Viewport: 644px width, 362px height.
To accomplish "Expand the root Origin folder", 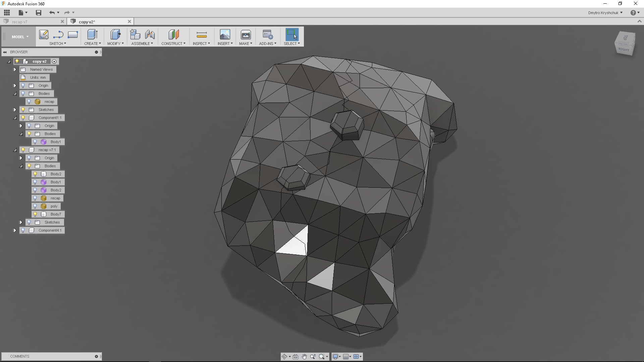I will [15, 85].
